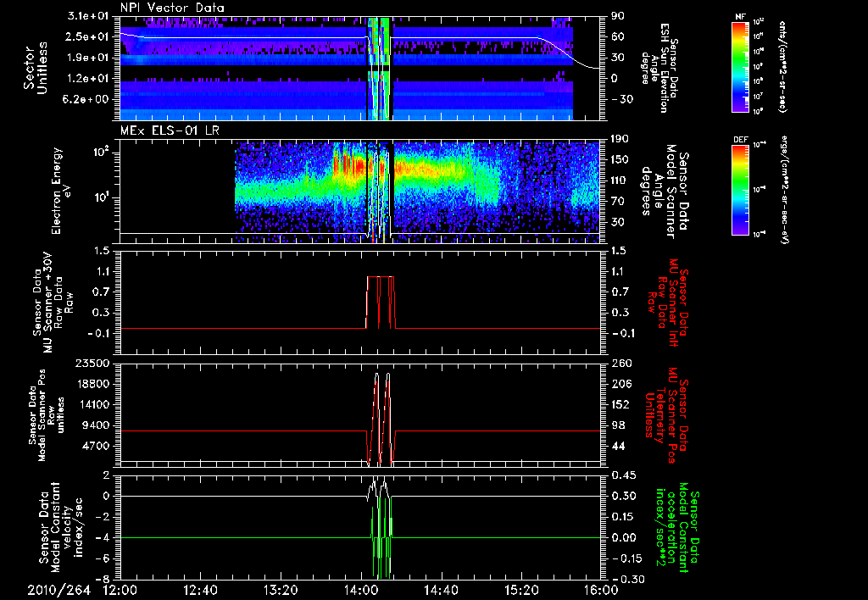Click the red square pulse in MU Scanner +30V panel
Viewport: 868px width, 600px height.
pyautogui.click(x=381, y=302)
